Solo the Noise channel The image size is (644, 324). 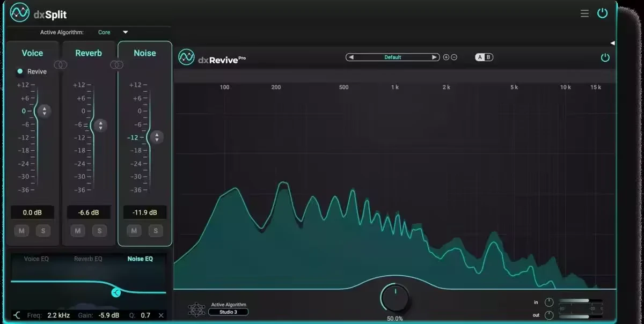click(x=156, y=231)
